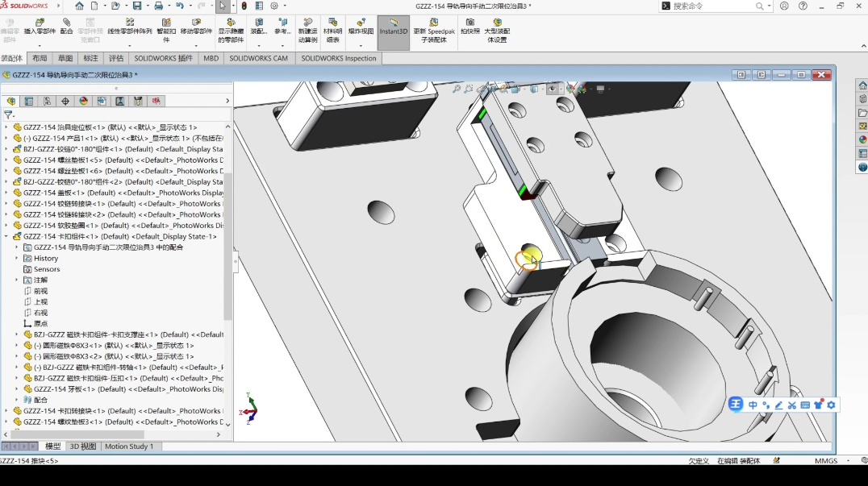Select the 前视 plane in the tree
The width and height of the screenshot is (868, 486).
coord(40,291)
